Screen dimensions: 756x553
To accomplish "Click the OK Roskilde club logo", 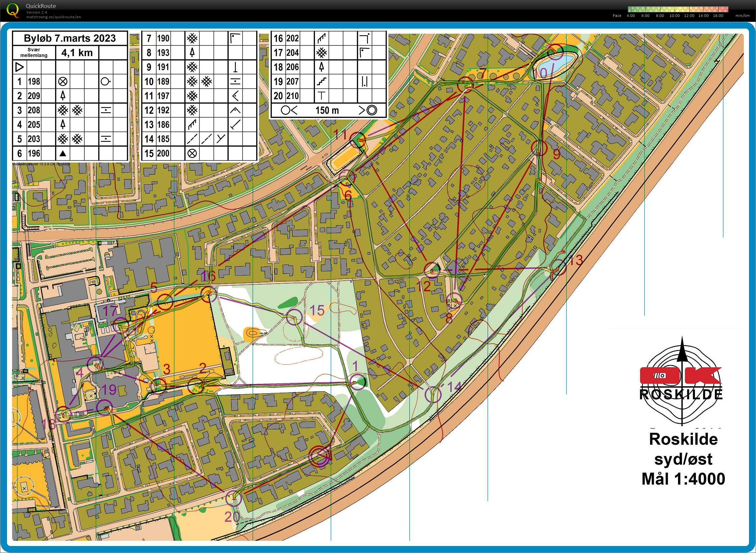I will point(681,382).
